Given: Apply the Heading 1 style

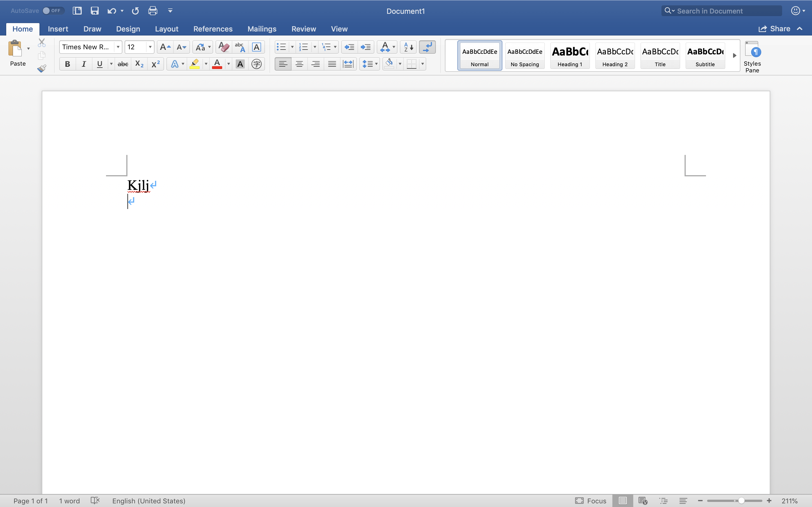Looking at the screenshot, I should 570,55.
